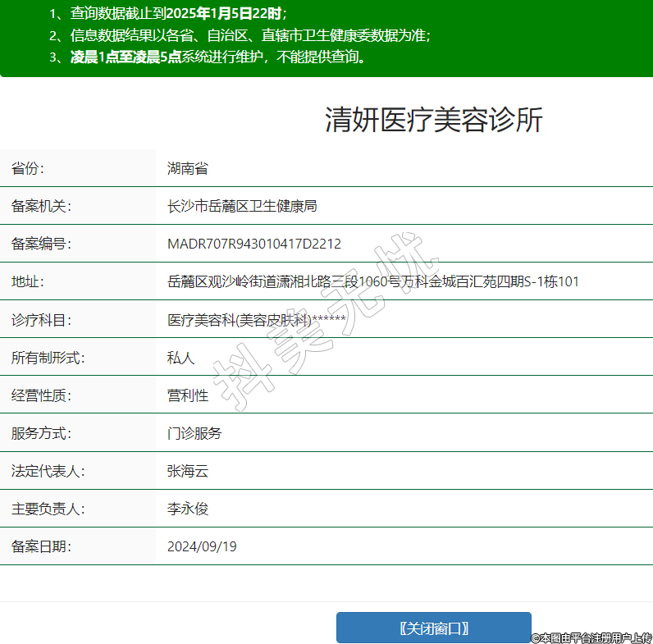Click the filing date 2024/09/19
The width and height of the screenshot is (653, 644).
(202, 546)
